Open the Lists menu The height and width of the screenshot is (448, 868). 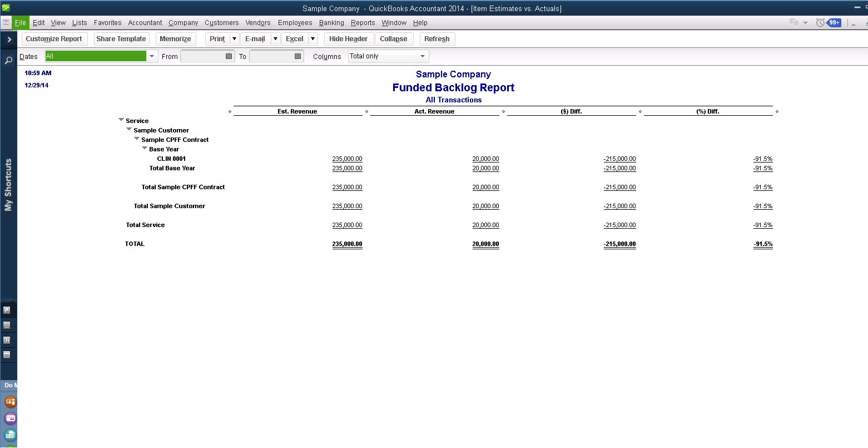point(80,23)
